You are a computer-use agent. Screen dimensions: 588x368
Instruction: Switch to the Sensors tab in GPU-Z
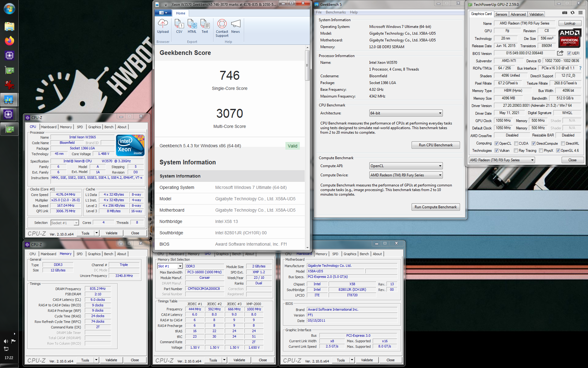[501, 14]
